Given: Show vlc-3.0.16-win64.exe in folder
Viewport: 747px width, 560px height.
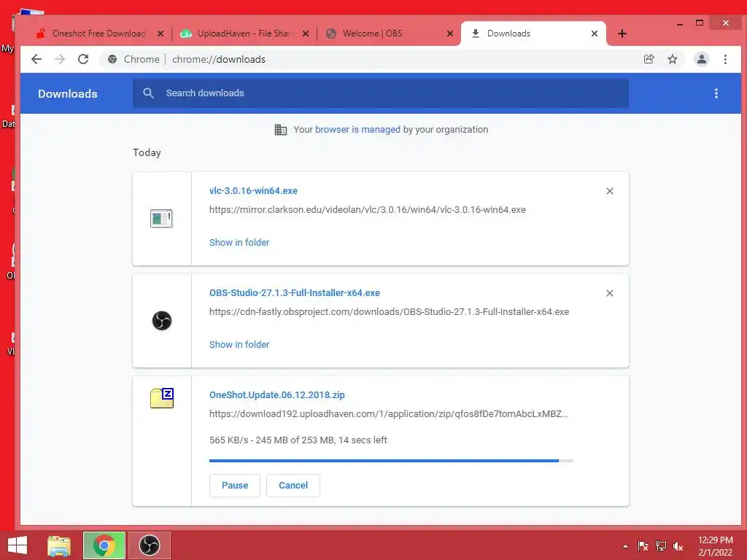Looking at the screenshot, I should [239, 242].
